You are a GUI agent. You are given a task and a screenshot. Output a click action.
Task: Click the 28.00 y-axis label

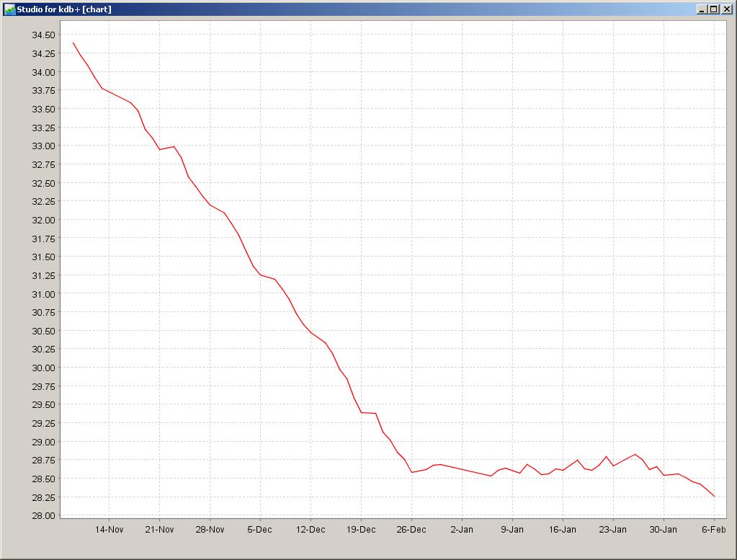click(43, 515)
